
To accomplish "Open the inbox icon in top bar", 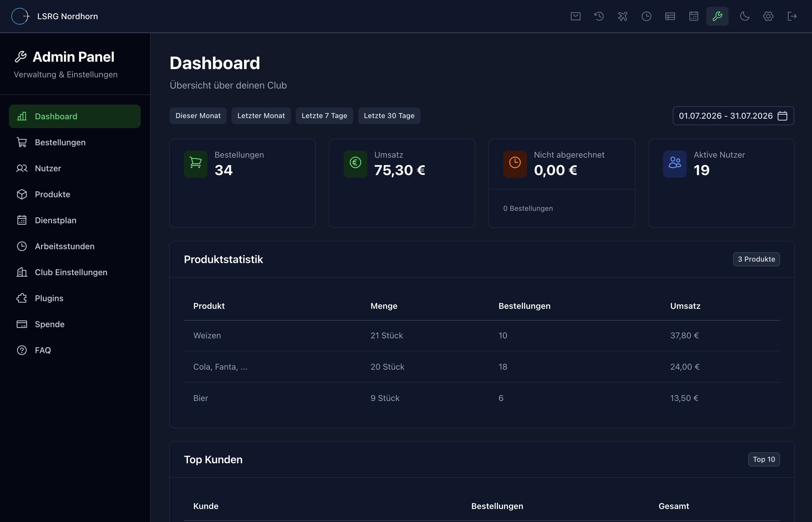I will [575, 16].
